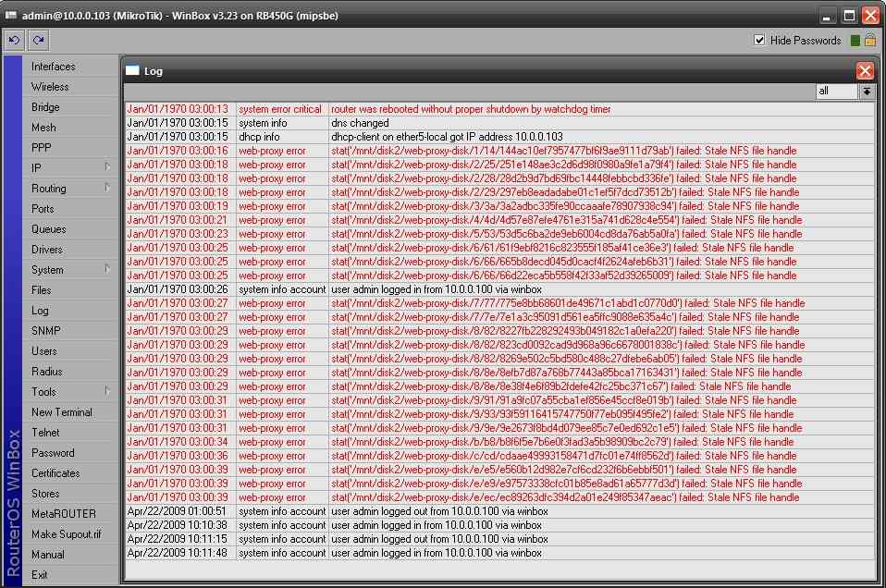
Task: Open the Mesh menu item
Action: [x=43, y=127]
